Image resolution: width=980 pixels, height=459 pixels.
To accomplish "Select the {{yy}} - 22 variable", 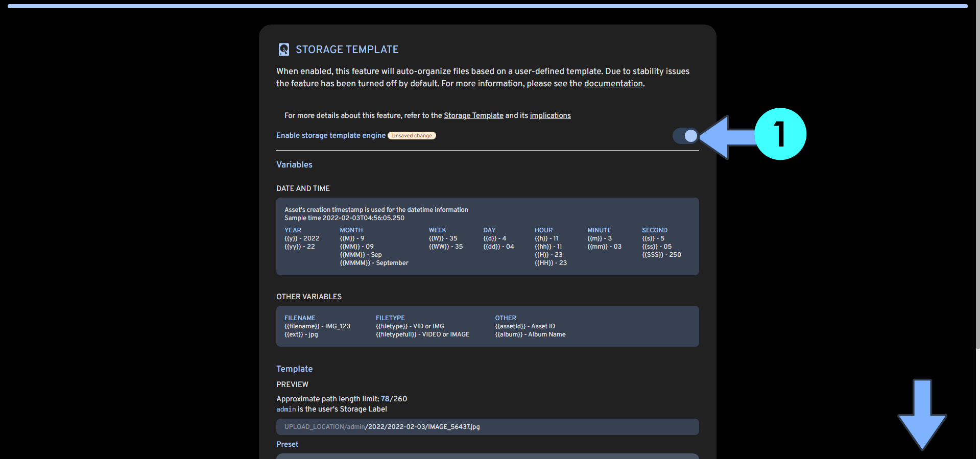I will (x=299, y=247).
